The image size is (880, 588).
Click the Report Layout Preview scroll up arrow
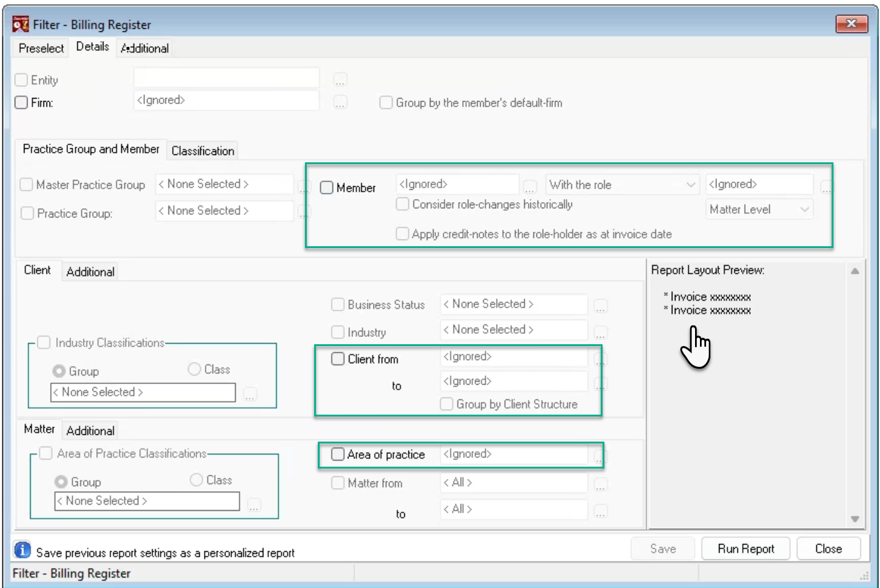(855, 271)
